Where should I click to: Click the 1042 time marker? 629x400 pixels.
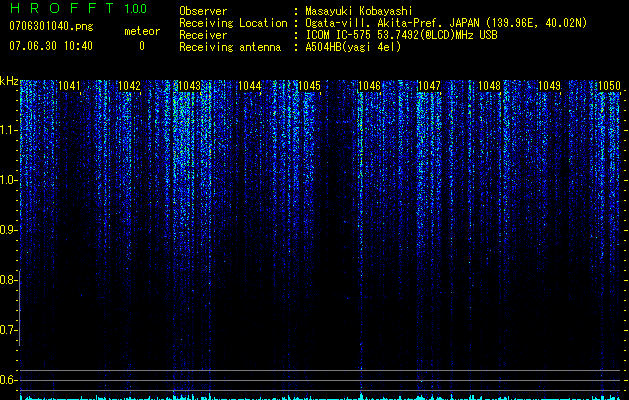[x=130, y=86]
